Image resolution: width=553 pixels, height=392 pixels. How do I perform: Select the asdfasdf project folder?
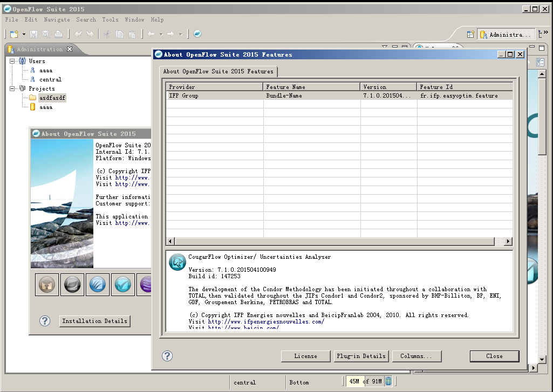[x=52, y=98]
